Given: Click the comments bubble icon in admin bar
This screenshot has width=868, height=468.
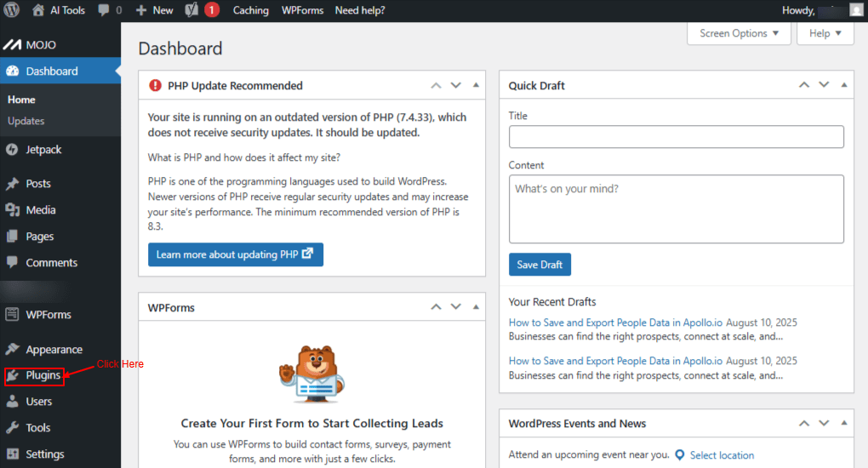Looking at the screenshot, I should (x=103, y=10).
